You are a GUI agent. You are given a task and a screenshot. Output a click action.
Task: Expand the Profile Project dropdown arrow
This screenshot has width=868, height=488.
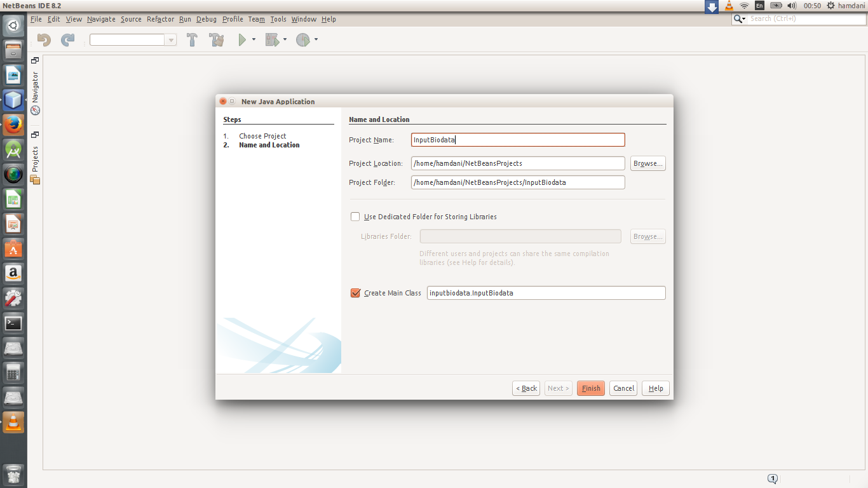click(x=316, y=39)
